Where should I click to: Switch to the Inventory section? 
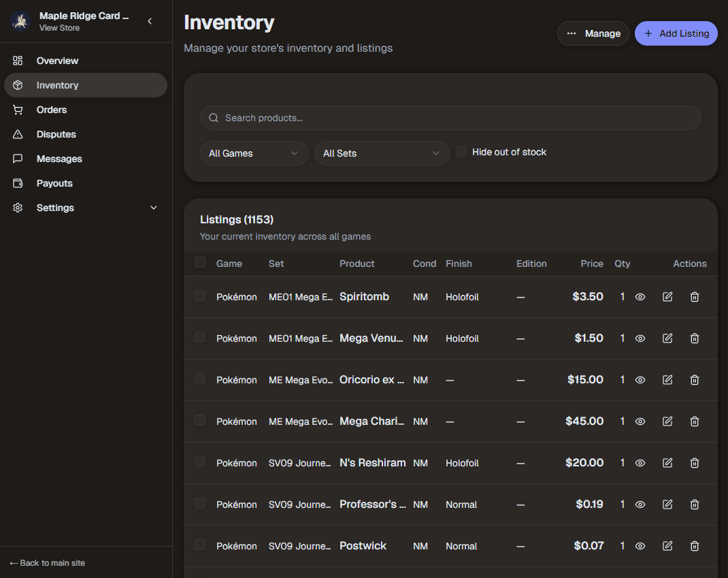[x=57, y=85]
